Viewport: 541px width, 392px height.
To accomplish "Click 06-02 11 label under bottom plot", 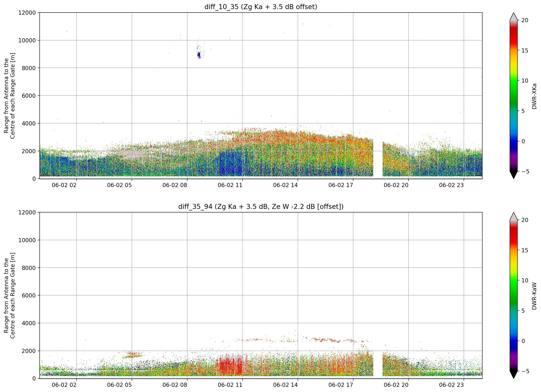I will click(x=230, y=385).
